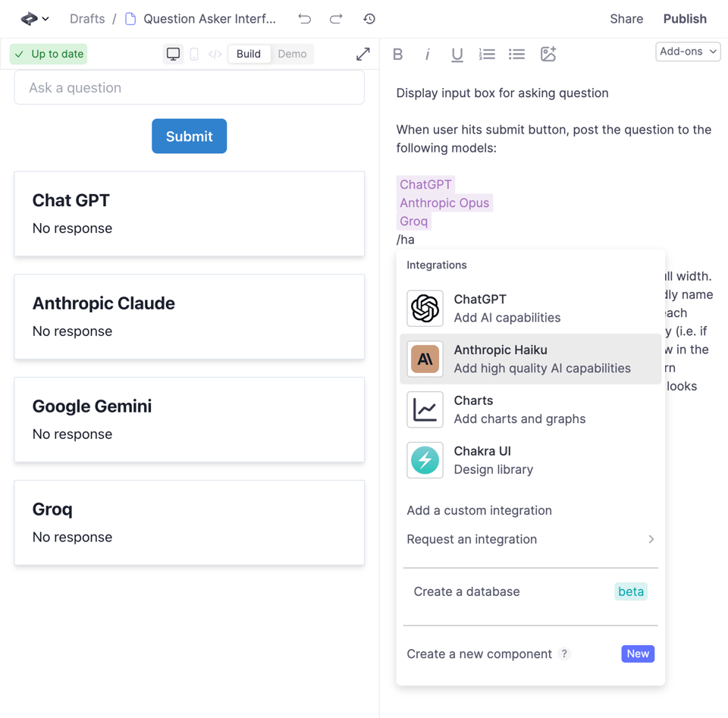The height and width of the screenshot is (718, 728).
Task: Toggle underline formatting
Action: pyautogui.click(x=457, y=55)
